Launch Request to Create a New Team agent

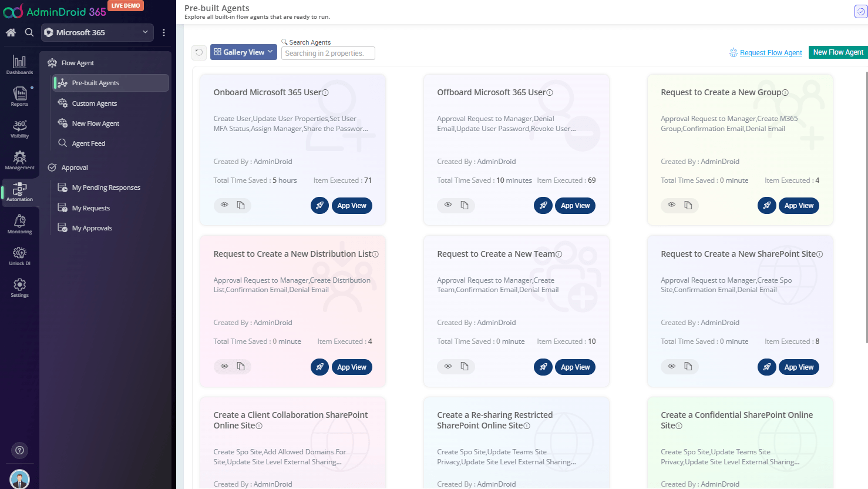pos(543,367)
